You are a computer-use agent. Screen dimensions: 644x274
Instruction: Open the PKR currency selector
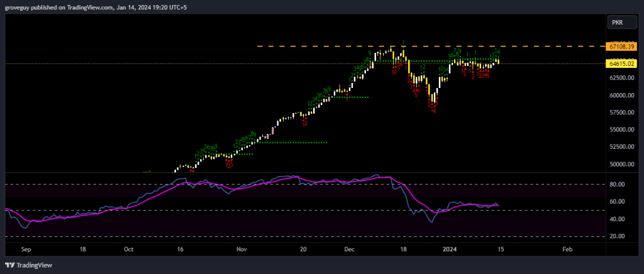(616, 23)
